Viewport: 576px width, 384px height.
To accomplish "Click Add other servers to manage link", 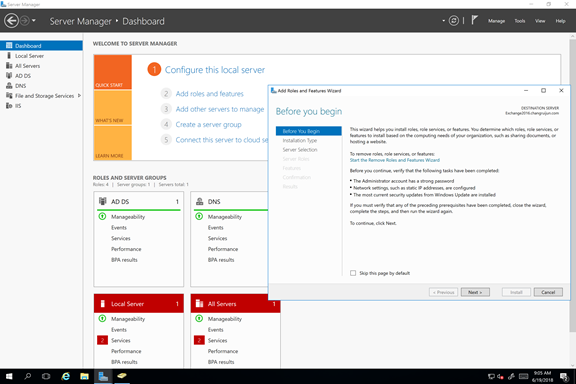I will pyautogui.click(x=220, y=109).
